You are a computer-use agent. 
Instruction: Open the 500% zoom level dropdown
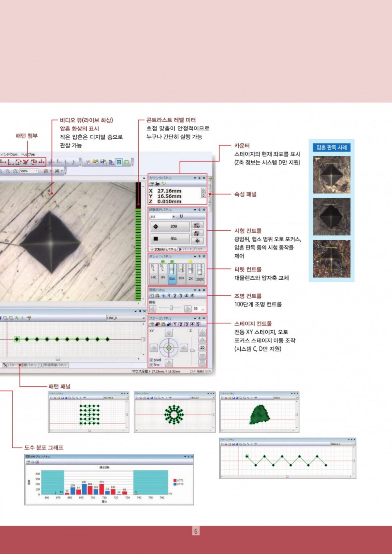[36, 171]
